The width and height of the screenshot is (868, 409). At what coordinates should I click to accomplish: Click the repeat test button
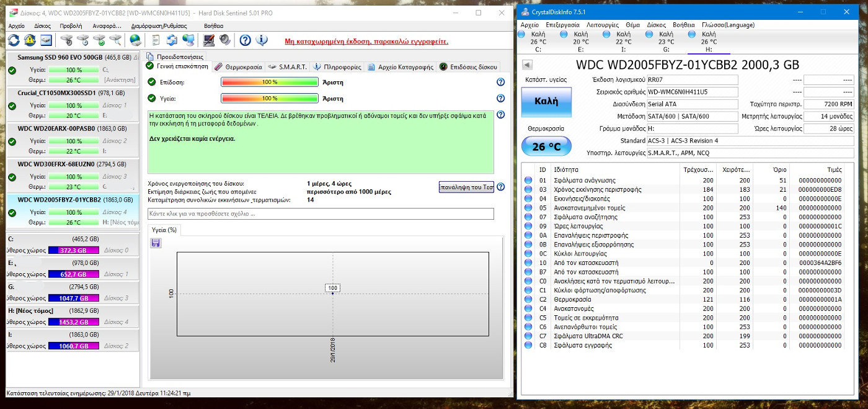pyautogui.click(x=466, y=187)
